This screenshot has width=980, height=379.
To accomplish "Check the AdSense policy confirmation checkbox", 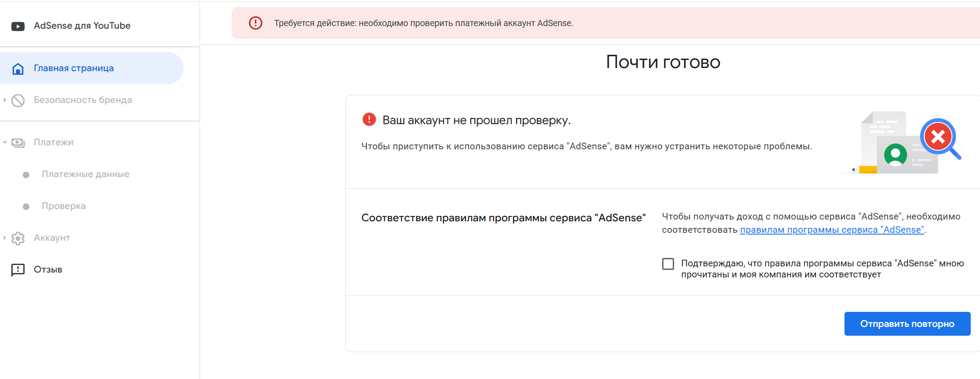I will click(668, 264).
